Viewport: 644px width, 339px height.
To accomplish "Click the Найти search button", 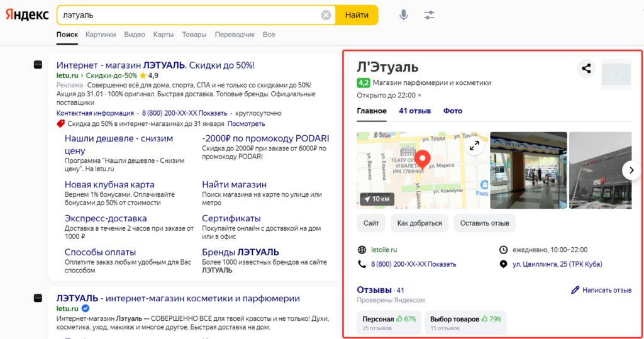I will tap(357, 15).
